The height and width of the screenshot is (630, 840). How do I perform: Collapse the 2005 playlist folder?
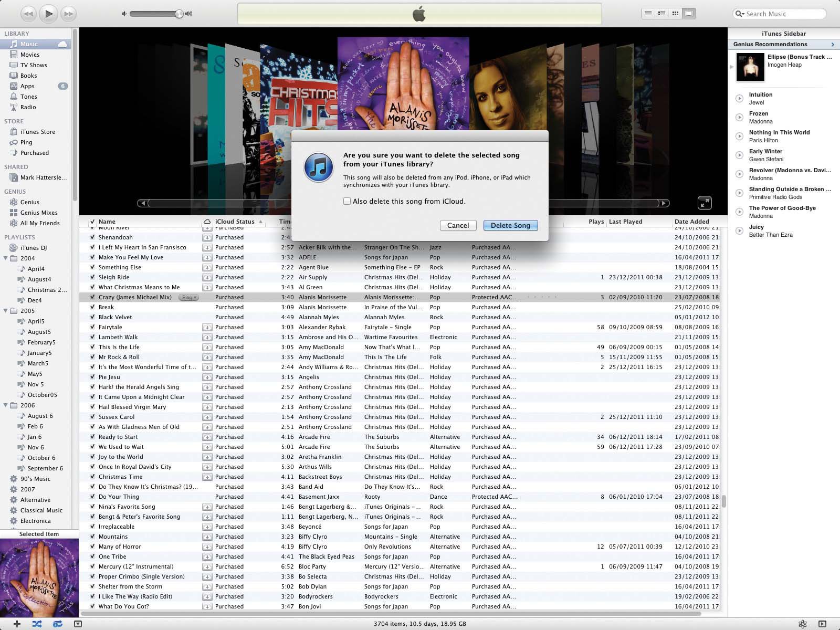(6, 311)
